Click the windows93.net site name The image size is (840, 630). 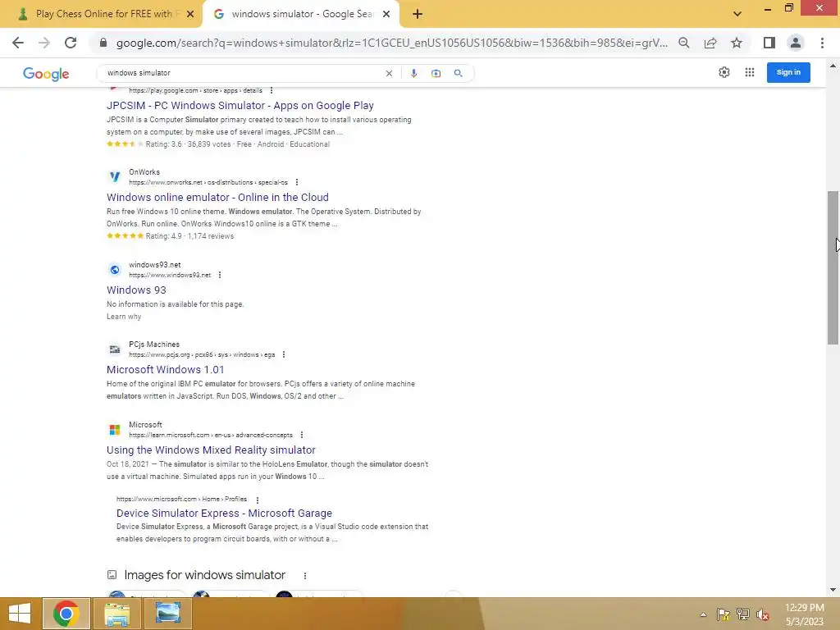[155, 265]
